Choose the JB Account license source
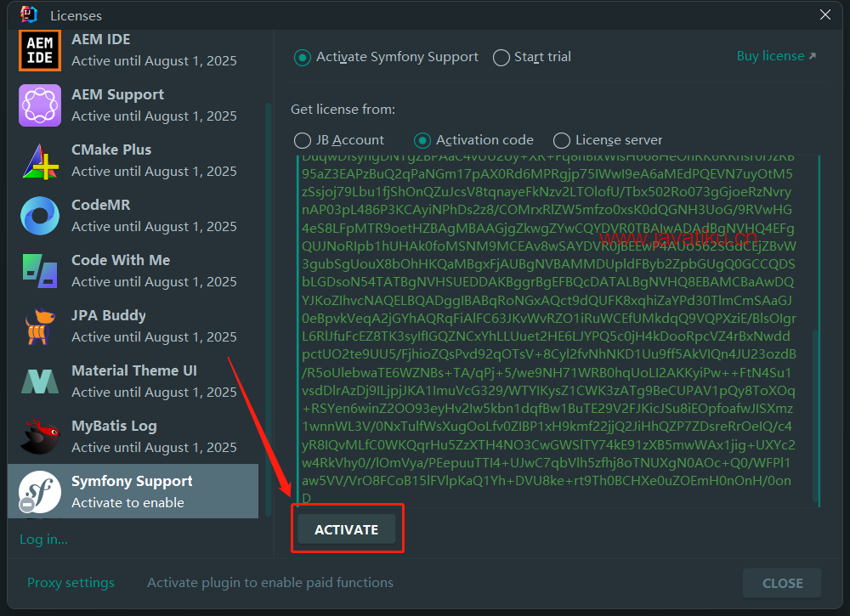The width and height of the screenshot is (850, 616). tap(303, 140)
